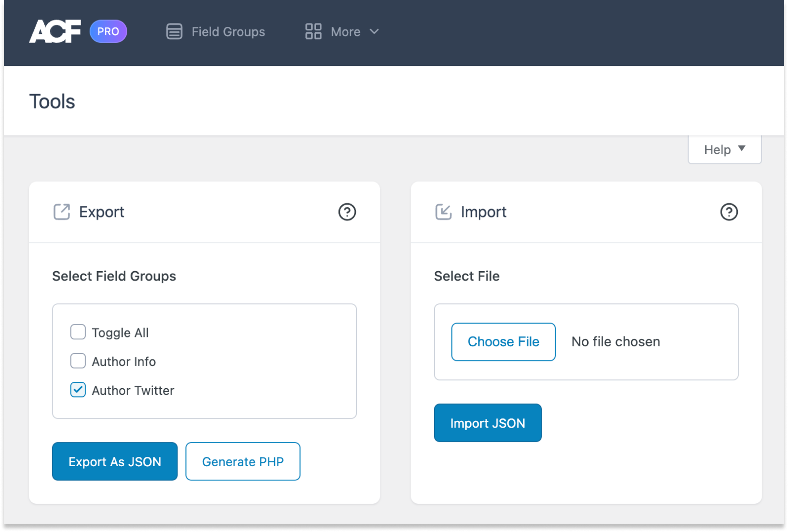Uncheck the Author Twitter field group
Viewport: 788px width, 532px height.
(x=78, y=390)
